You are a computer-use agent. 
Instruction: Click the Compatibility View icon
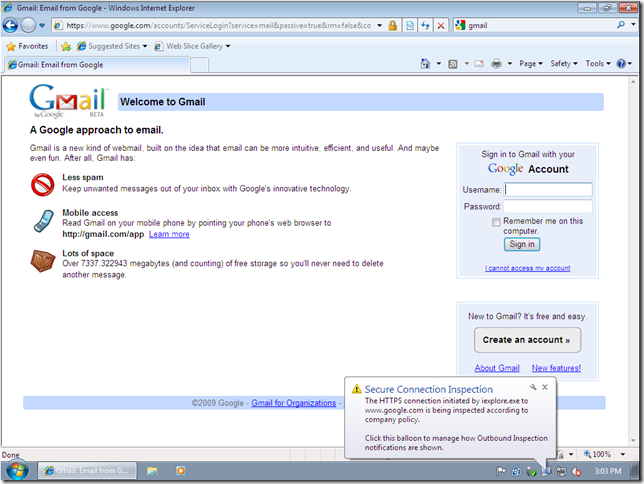tap(409, 25)
